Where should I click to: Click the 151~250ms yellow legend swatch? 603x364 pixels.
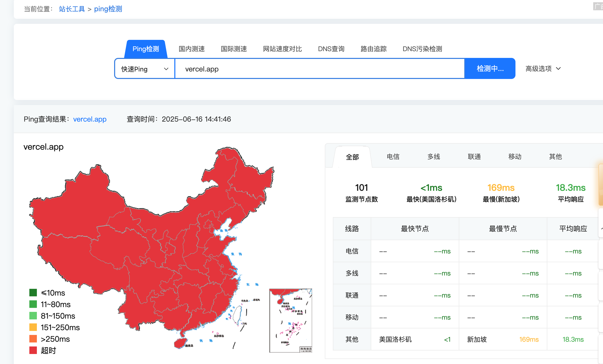point(33,327)
